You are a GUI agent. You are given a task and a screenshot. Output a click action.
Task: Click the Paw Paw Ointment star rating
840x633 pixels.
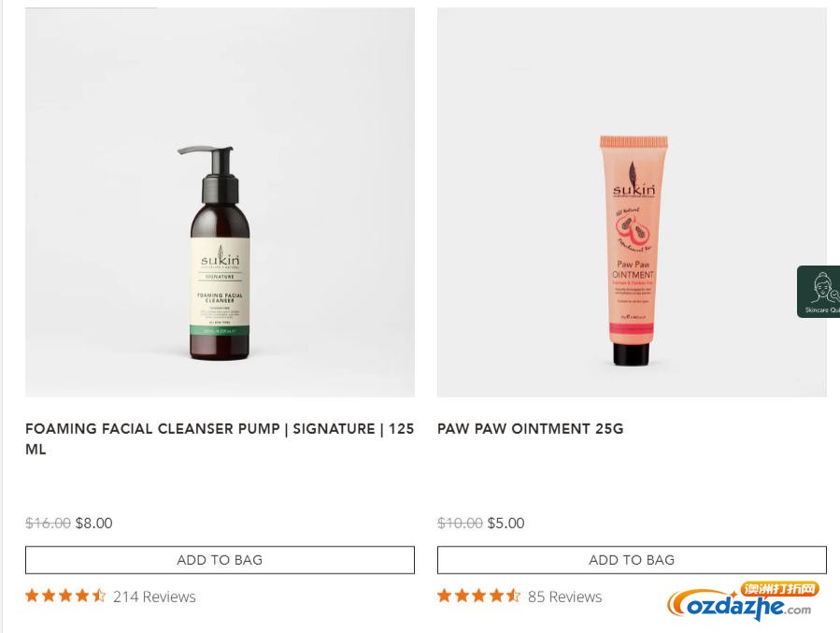coord(478,596)
